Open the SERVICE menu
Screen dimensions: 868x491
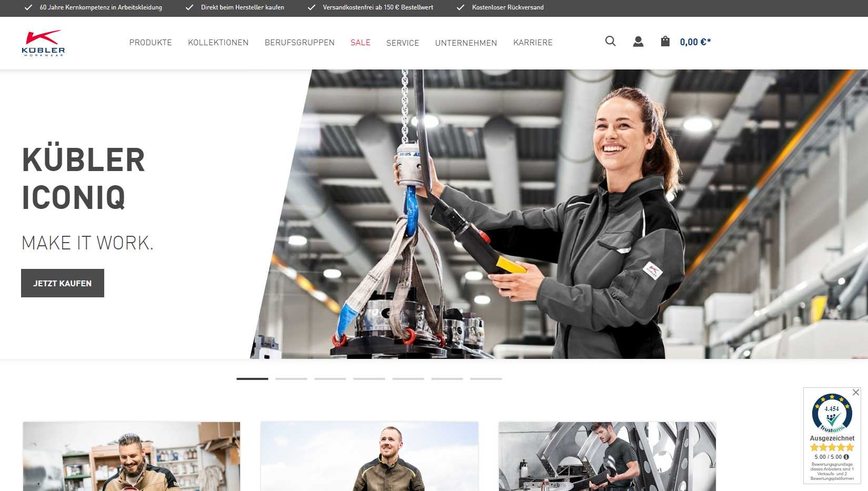403,43
